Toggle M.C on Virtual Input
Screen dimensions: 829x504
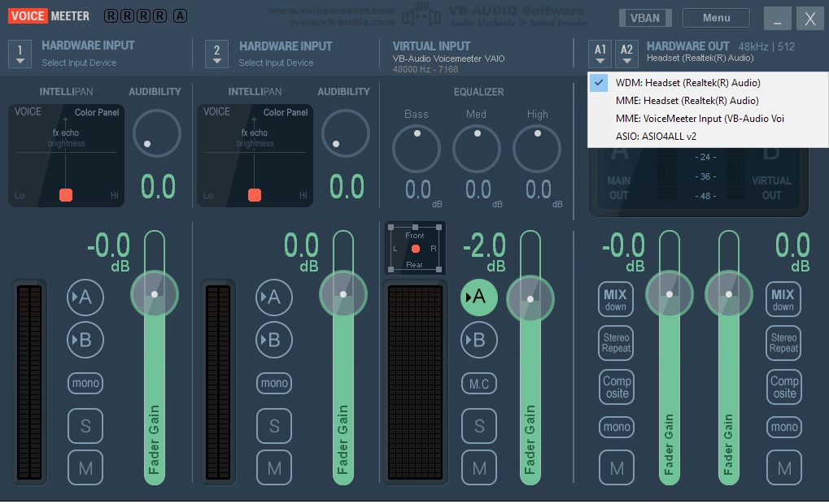pyautogui.click(x=479, y=384)
